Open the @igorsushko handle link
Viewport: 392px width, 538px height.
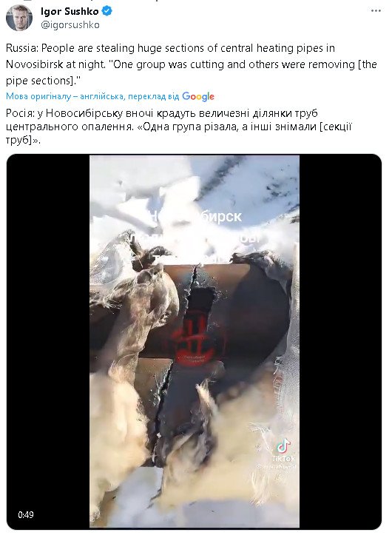(70, 25)
